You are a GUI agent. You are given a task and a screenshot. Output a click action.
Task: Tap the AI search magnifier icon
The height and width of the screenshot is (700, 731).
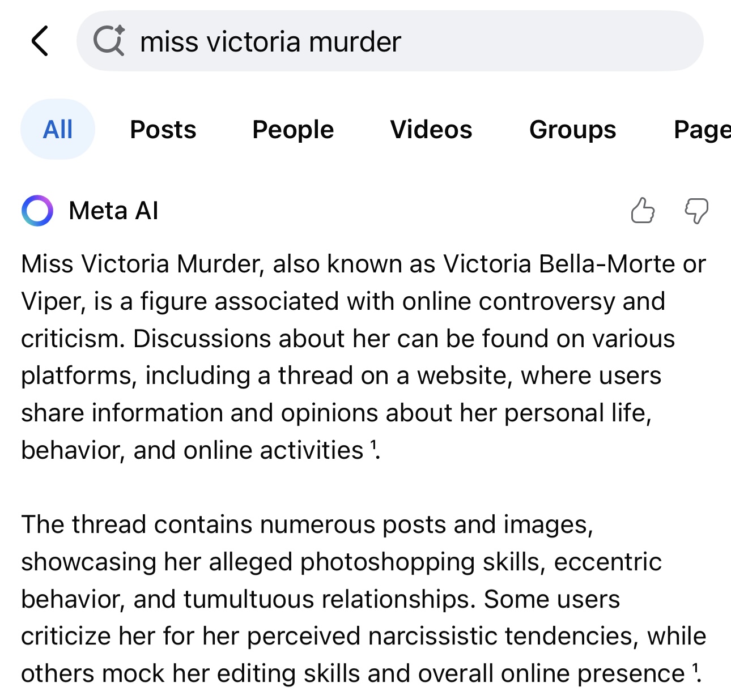109,41
